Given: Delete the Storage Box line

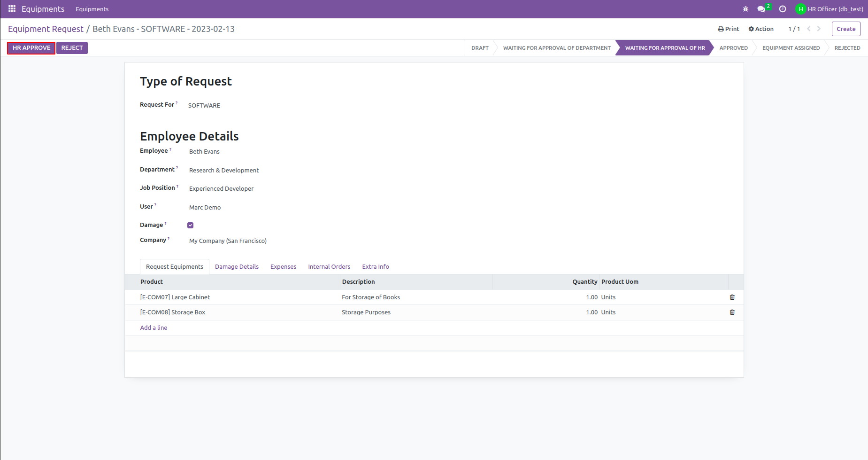Looking at the screenshot, I should click(x=732, y=312).
